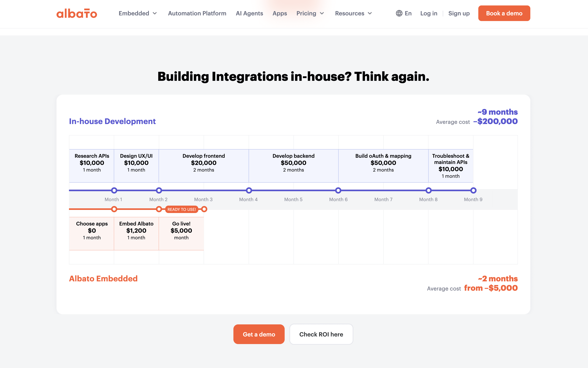Click the Month 3 axis label
The width and height of the screenshot is (588, 368).
coord(203,199)
